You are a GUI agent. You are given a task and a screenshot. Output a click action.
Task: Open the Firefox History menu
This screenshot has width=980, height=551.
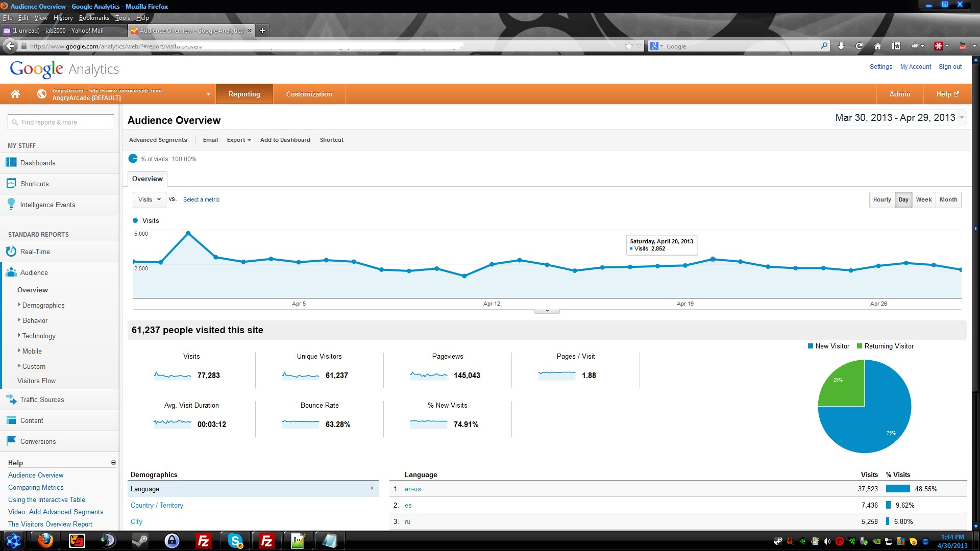tap(63, 17)
